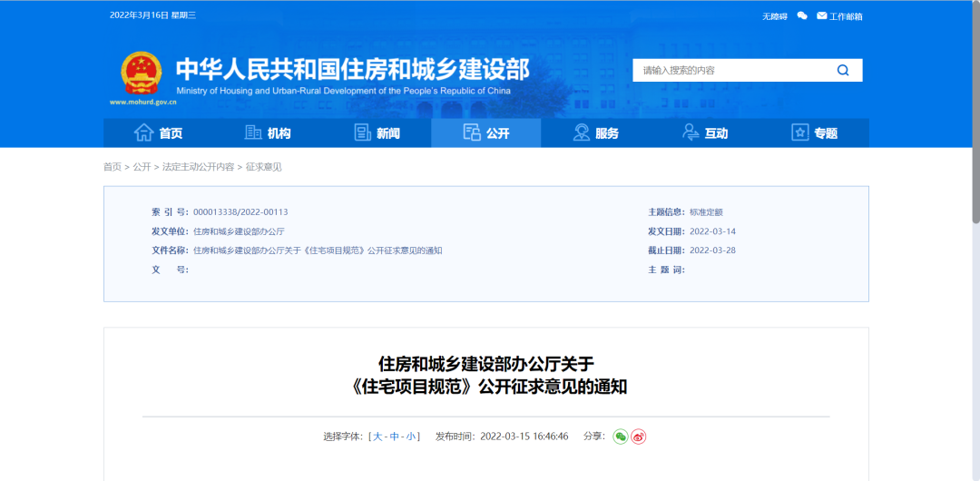Viewport: 980px width, 481px height.
Task: Click 法定主动公开内容 breadcrumb link
Action: coord(198,167)
